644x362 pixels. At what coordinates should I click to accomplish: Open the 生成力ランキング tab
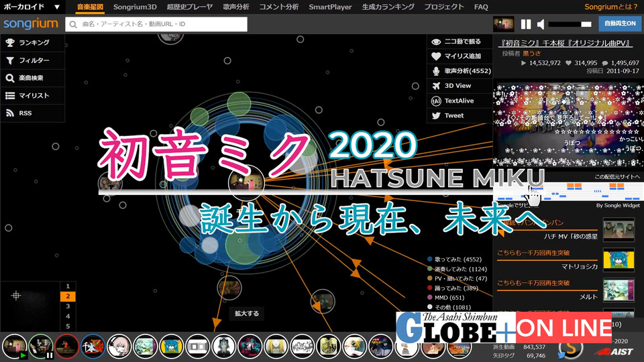click(x=388, y=7)
